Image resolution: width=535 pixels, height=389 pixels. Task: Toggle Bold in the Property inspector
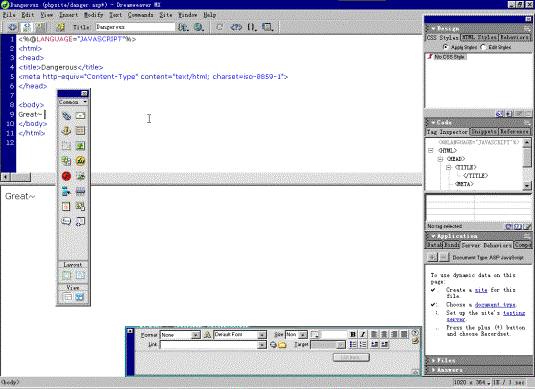tap(353, 334)
